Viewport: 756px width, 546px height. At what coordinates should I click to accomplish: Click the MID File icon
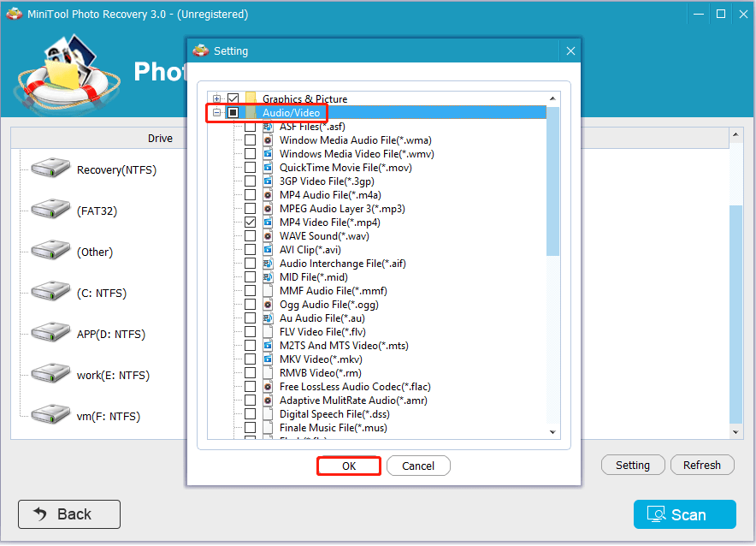[268, 277]
